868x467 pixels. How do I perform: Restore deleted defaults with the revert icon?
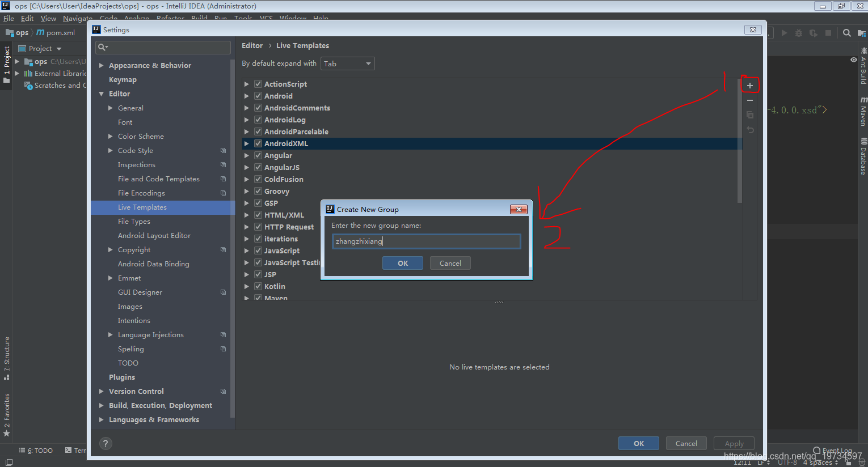pyautogui.click(x=749, y=130)
